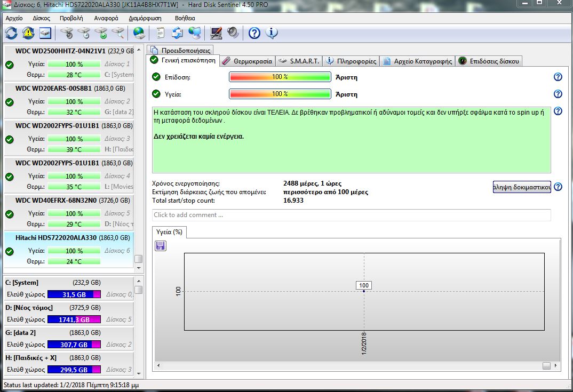Click the framed hard disk toolbar icon
The height and width of the screenshot is (392, 573).
45,33
